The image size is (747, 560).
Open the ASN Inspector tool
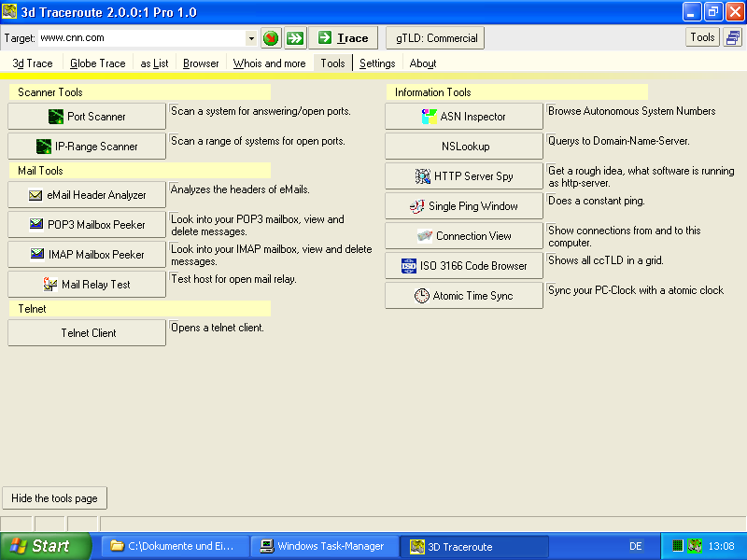[x=464, y=116]
